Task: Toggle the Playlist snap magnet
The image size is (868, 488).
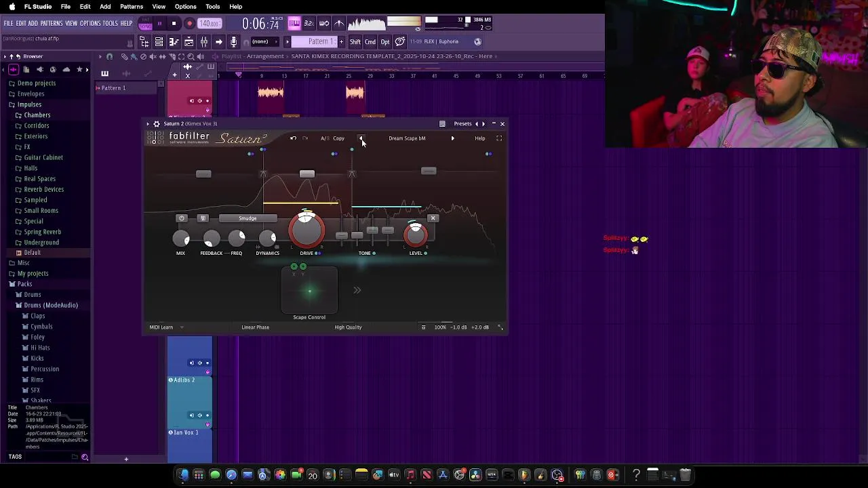Action: (x=109, y=56)
